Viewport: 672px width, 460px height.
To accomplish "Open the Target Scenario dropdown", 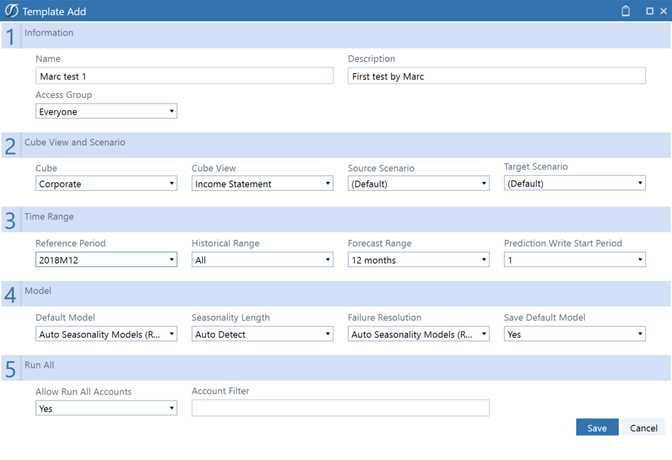I will click(575, 183).
